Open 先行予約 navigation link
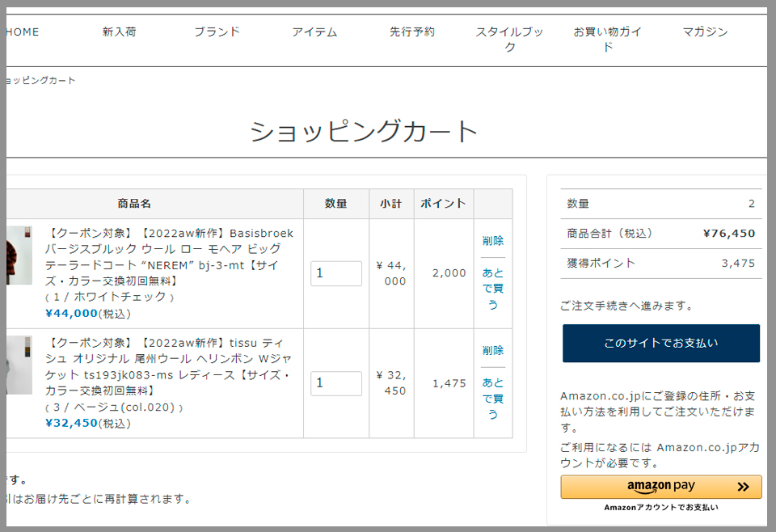The image size is (776, 532). coord(412,32)
